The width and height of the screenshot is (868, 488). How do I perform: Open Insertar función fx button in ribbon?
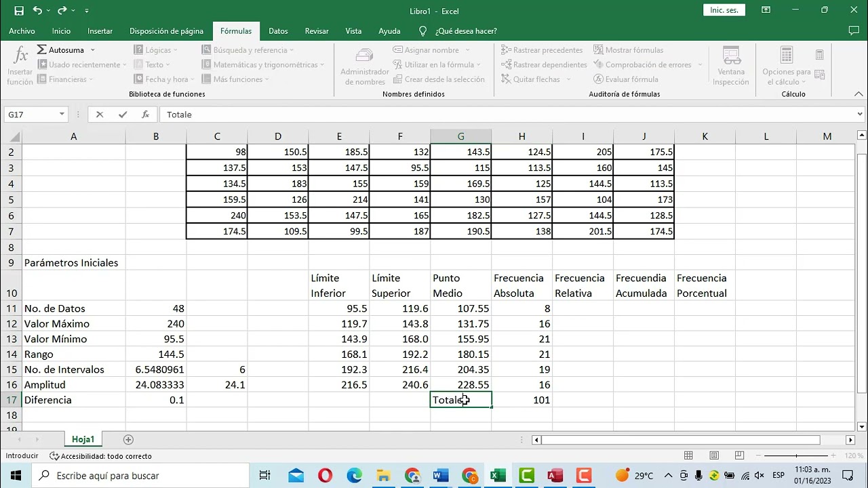(20, 65)
